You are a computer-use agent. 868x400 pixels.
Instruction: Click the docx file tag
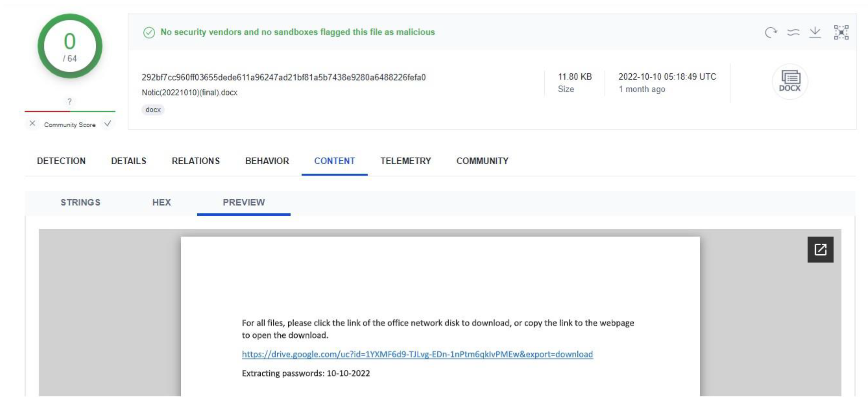pos(153,110)
